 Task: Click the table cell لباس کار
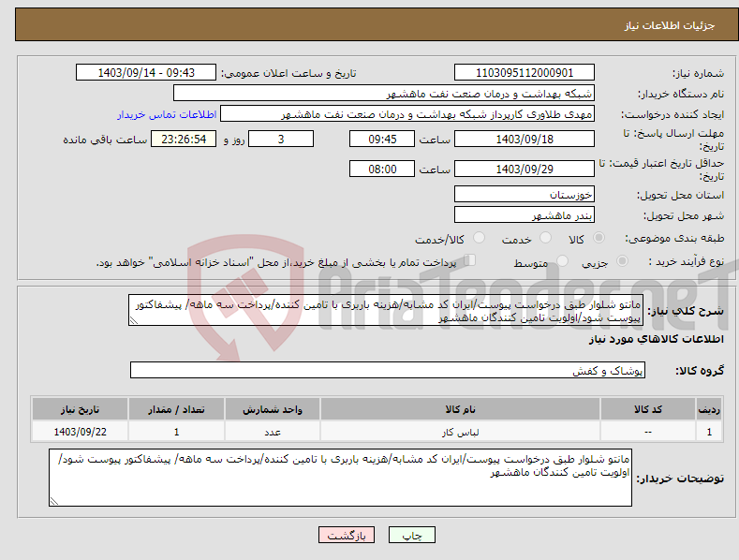(x=460, y=432)
